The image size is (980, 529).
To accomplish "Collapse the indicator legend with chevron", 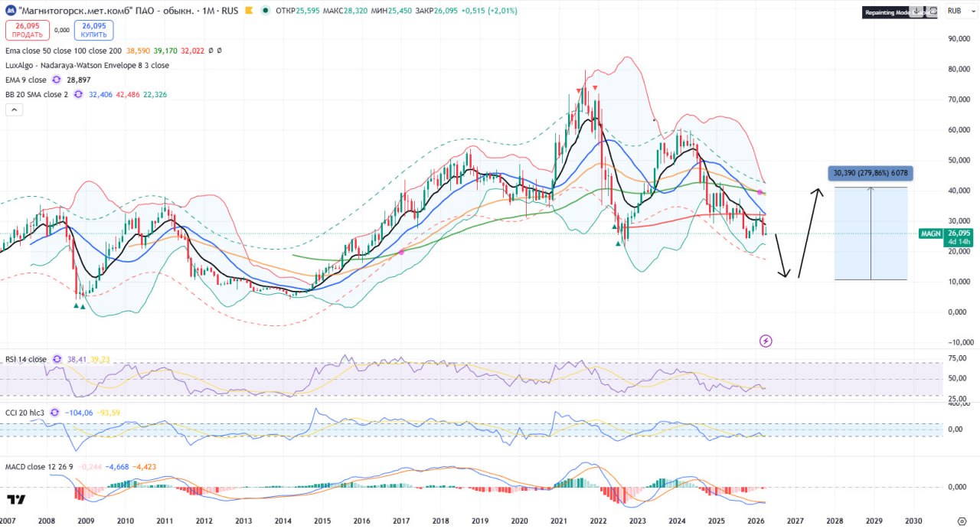I will click(x=14, y=109).
